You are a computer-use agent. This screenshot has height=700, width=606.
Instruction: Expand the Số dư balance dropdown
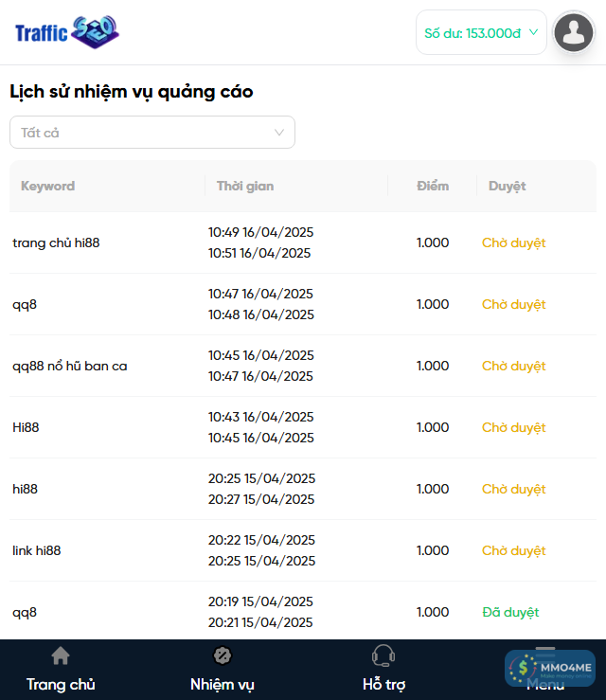pyautogui.click(x=481, y=33)
